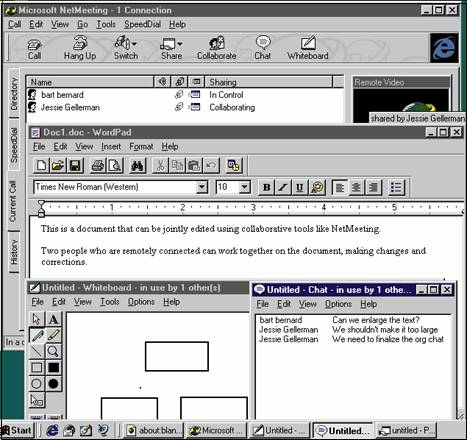Select the filled rectangle tool

pos(53,367)
